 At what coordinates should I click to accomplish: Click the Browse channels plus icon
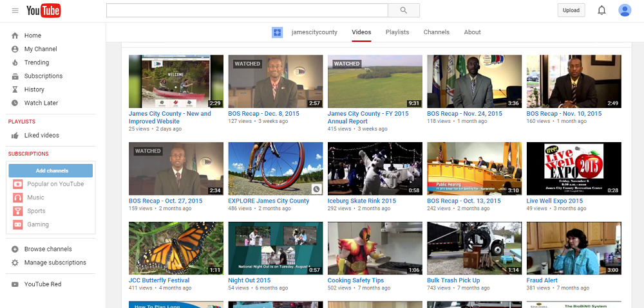click(x=15, y=249)
